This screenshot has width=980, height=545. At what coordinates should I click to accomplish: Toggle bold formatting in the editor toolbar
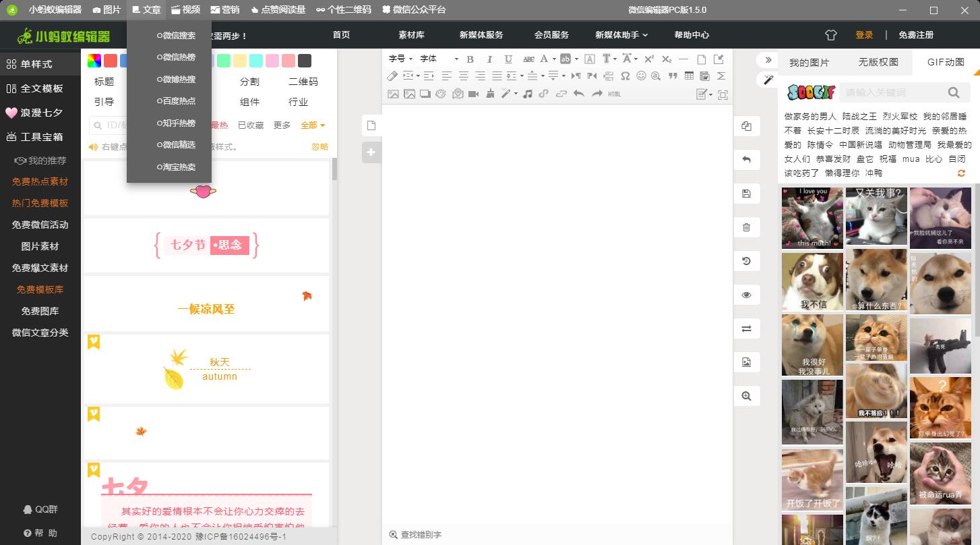coord(470,59)
